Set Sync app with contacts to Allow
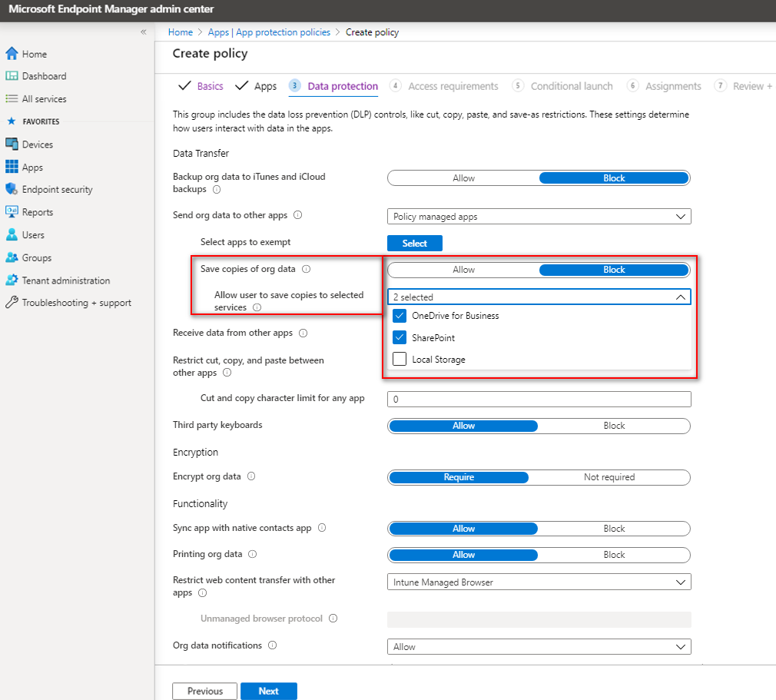Image resolution: width=776 pixels, height=700 pixels. pos(464,529)
